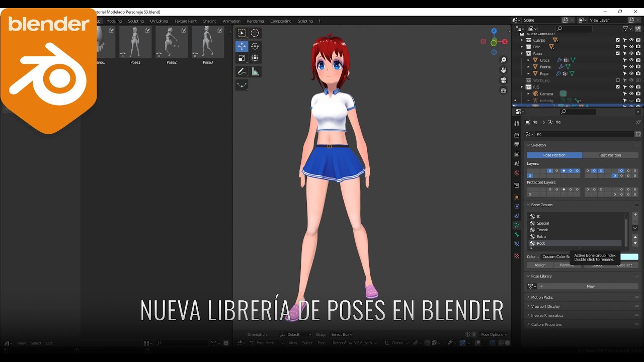
Task: Click the Z axis on navigation gizmo
Action: click(494, 31)
